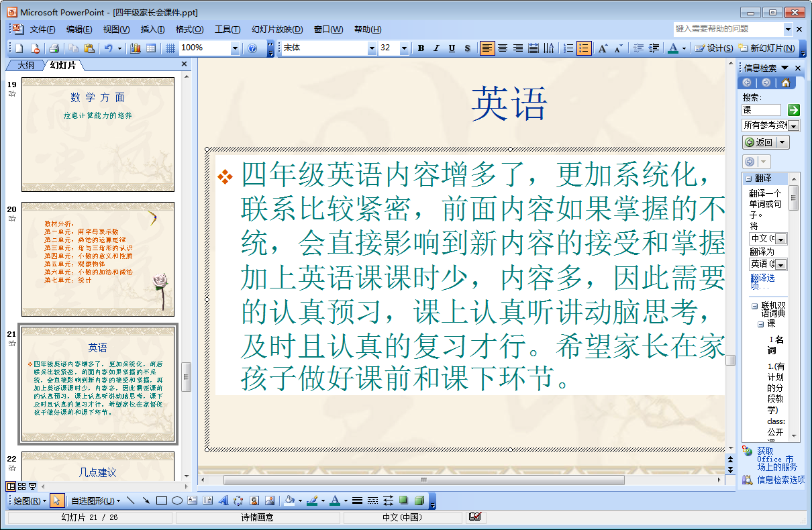The height and width of the screenshot is (530, 812).
Task: Insert picture from file
Action: 270,500
